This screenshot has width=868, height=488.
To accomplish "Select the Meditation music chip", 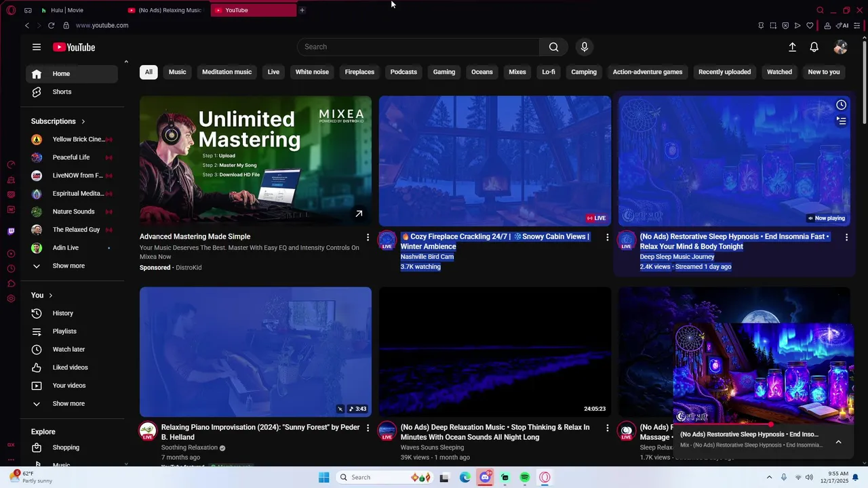I will tap(226, 72).
